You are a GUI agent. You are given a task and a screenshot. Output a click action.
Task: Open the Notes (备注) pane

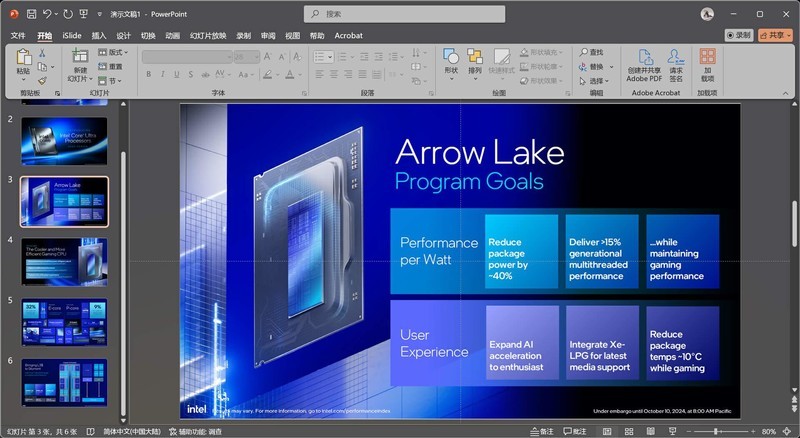coord(542,432)
